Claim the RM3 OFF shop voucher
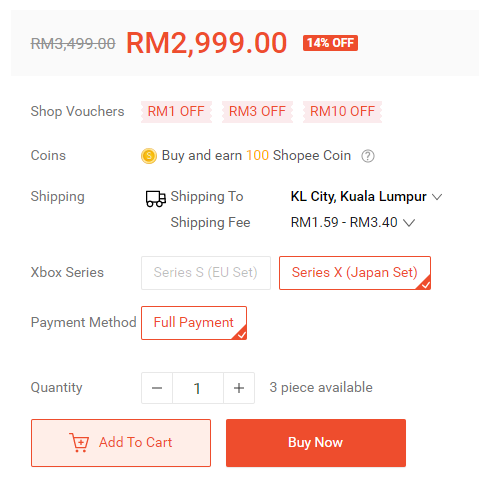This screenshot has width=479, height=487. [257, 112]
